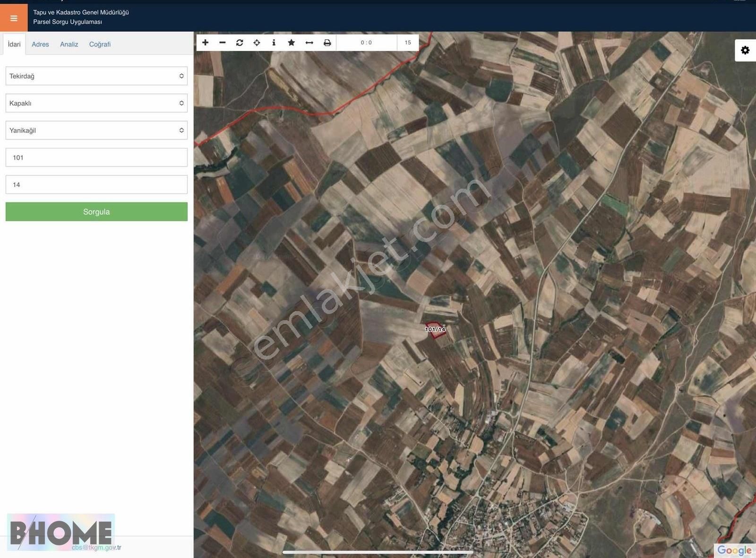Viewport: 756px width, 558px height.
Task: Open the Analiz tab
Action: tap(69, 44)
